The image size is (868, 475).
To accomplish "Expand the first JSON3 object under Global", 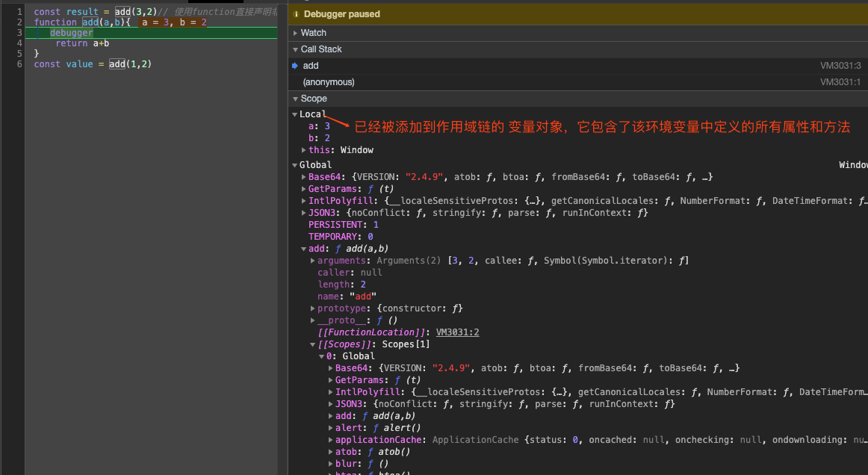I will pos(304,213).
